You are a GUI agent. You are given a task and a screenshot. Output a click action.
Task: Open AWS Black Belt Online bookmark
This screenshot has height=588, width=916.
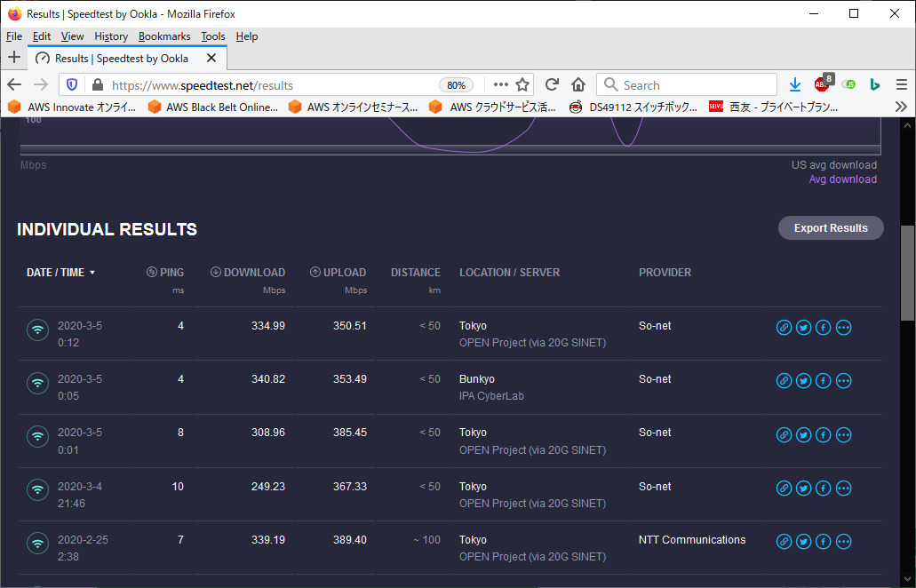click(212, 107)
